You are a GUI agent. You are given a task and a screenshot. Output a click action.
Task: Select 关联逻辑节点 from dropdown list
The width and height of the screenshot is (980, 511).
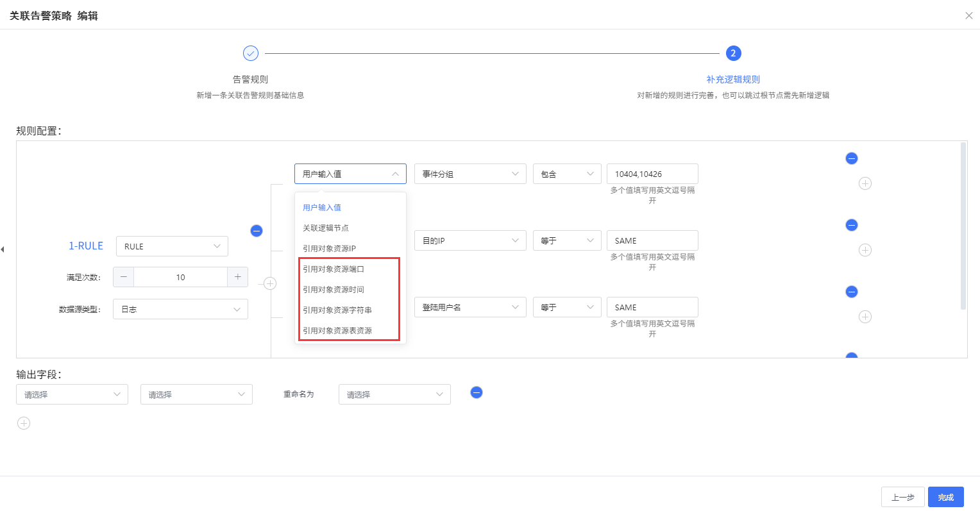[326, 228]
